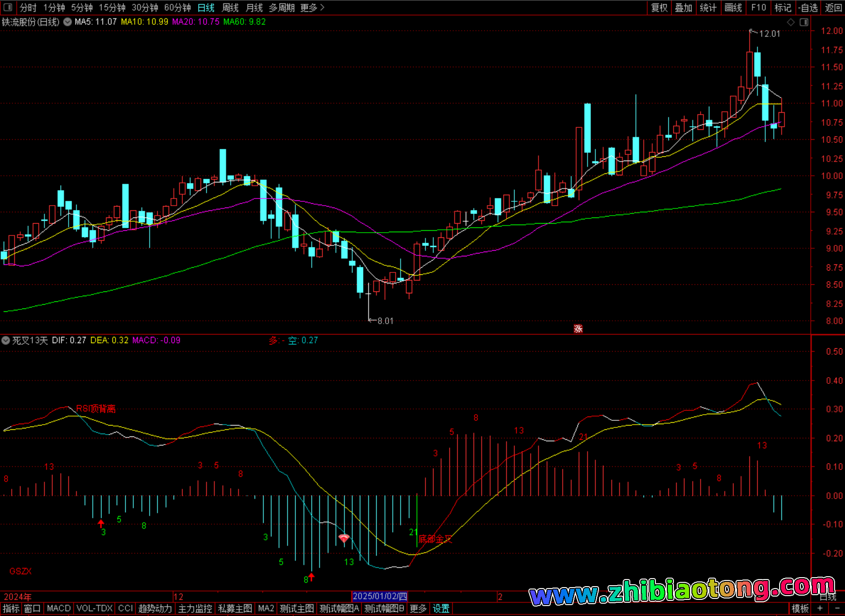This screenshot has height=616, width=845.
Task: Click the red diamond gem signal icon
Action: tap(344, 538)
